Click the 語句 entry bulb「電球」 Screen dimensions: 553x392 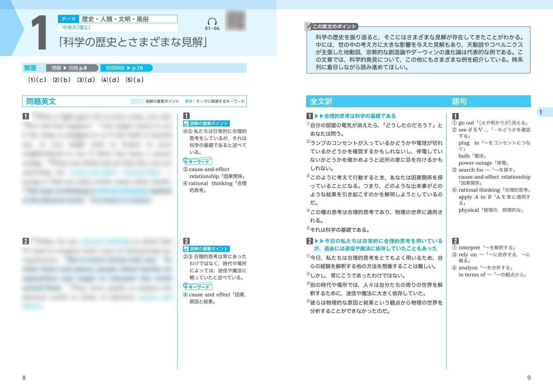(472, 156)
